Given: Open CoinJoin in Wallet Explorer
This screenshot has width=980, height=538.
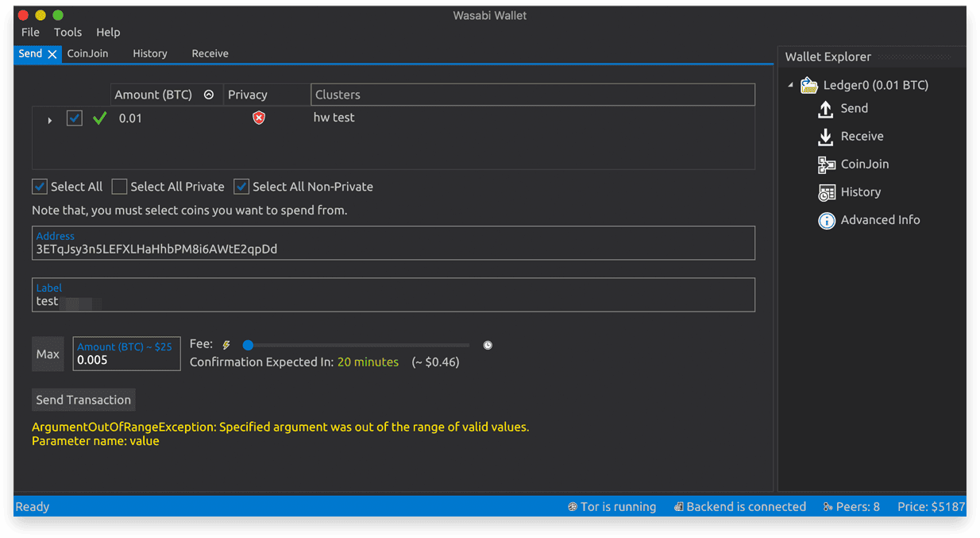Looking at the screenshot, I should pos(865,164).
